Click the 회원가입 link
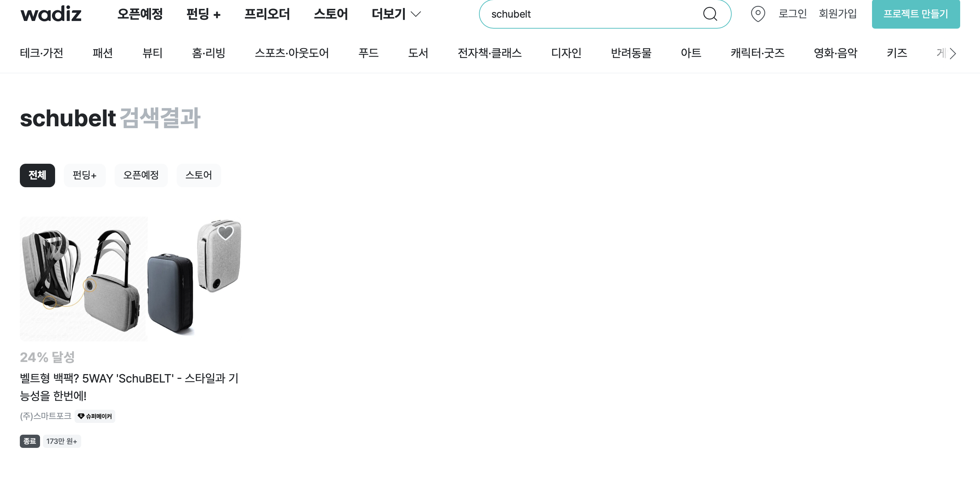 click(x=837, y=14)
